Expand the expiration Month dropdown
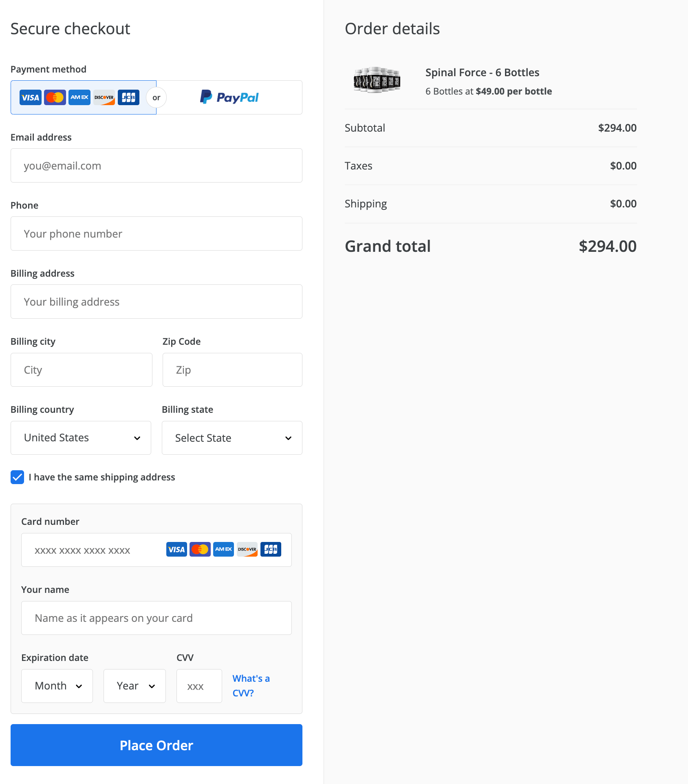The width and height of the screenshot is (688, 784). [57, 686]
